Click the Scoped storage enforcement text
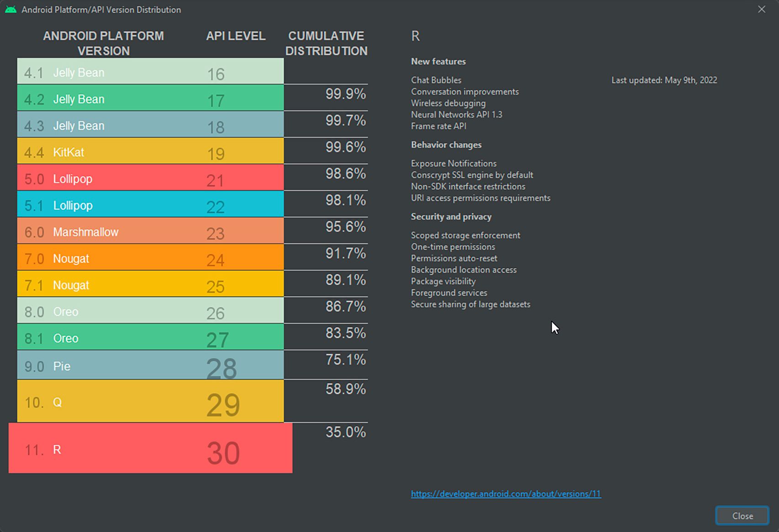 click(465, 235)
